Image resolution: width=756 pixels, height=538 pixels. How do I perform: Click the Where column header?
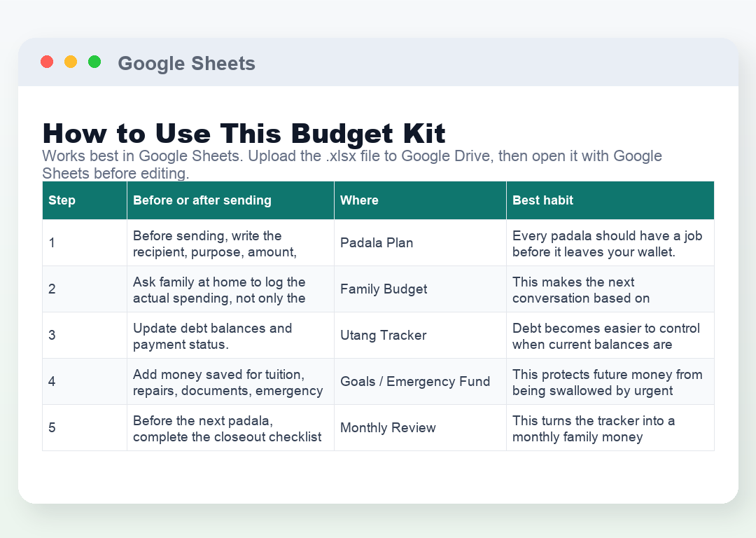click(420, 200)
